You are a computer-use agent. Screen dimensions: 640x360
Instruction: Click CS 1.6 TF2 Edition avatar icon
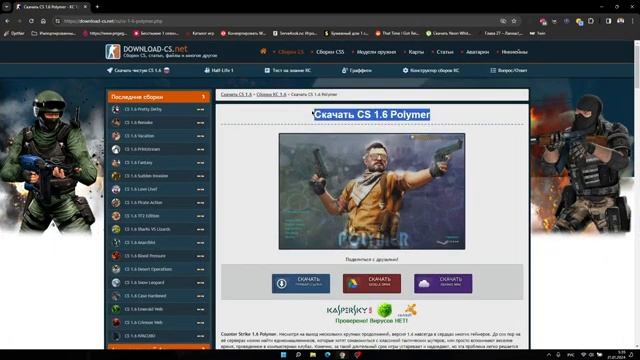coord(116,216)
